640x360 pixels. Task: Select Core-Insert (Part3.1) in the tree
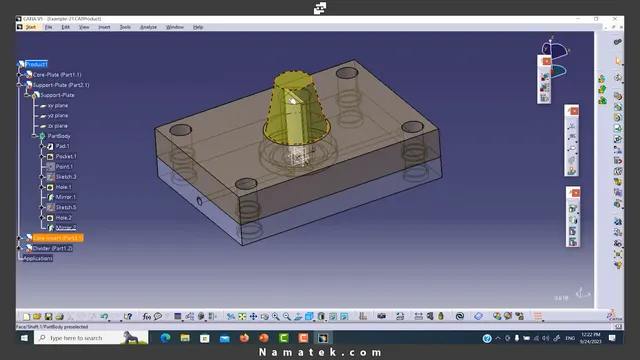[58, 238]
